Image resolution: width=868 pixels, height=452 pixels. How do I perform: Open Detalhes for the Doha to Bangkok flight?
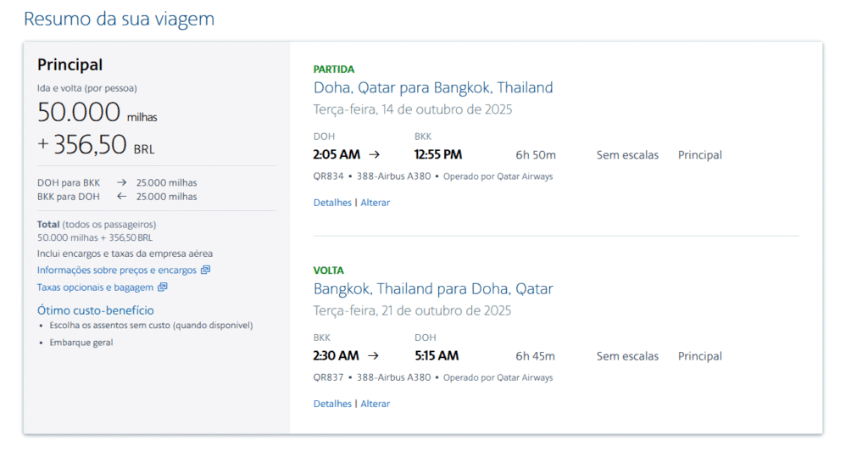tap(332, 203)
